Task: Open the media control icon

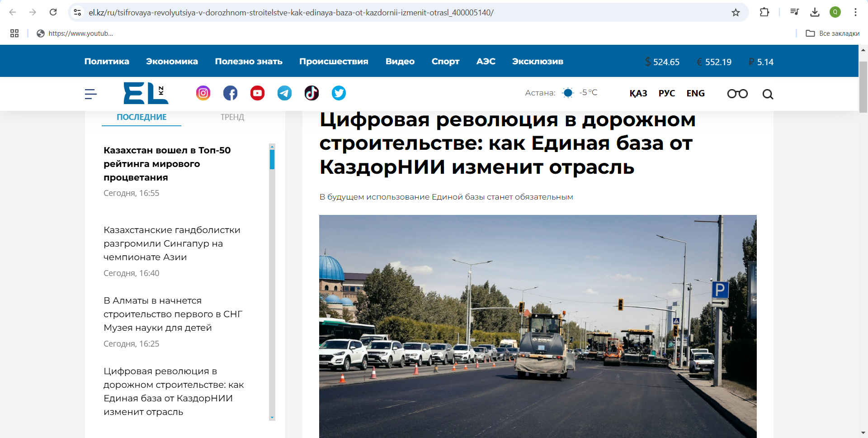Action: 794,12
